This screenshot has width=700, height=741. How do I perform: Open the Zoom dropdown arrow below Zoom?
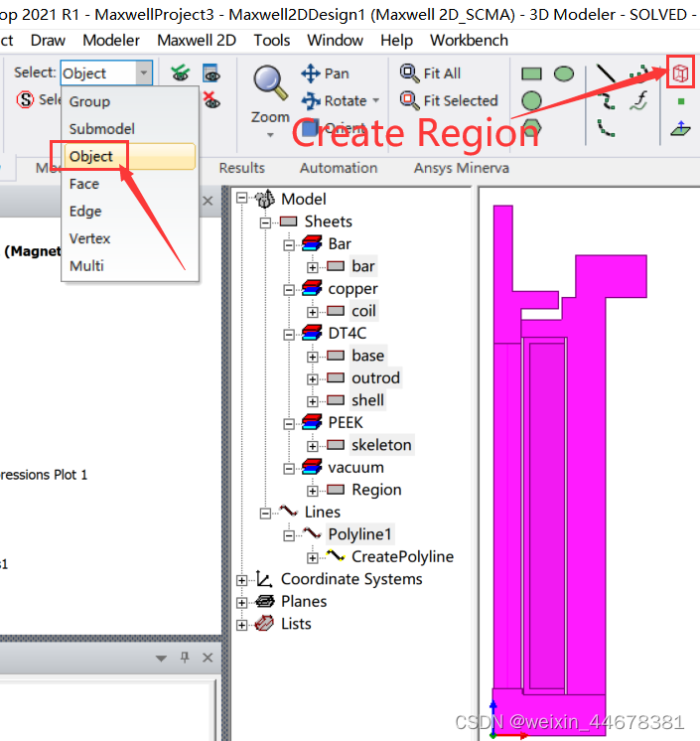click(270, 135)
